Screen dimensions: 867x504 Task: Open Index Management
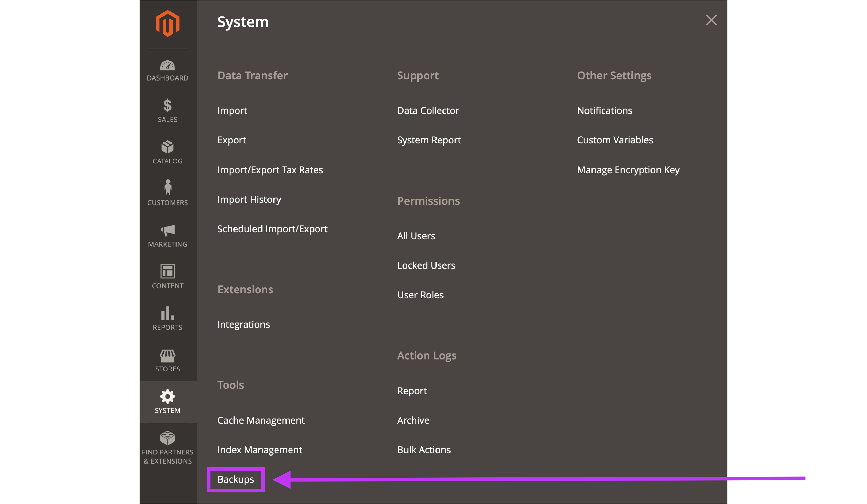tap(259, 450)
